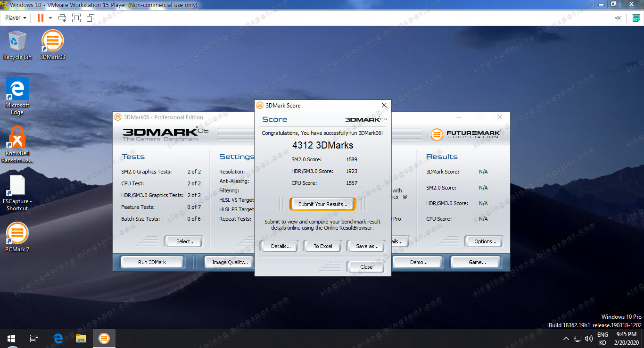644x348 pixels.
Task: Click CPU Score value 1567
Action: (352, 183)
